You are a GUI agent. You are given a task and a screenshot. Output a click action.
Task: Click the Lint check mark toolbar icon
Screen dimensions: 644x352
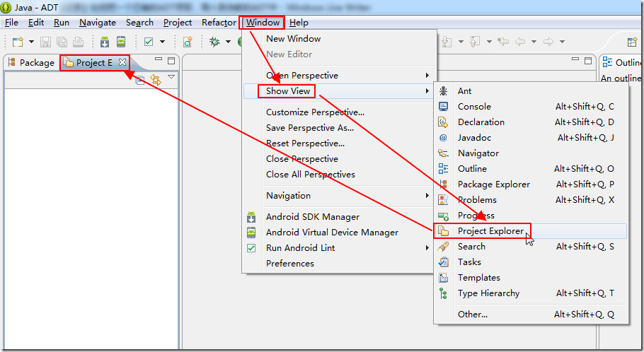[x=149, y=42]
